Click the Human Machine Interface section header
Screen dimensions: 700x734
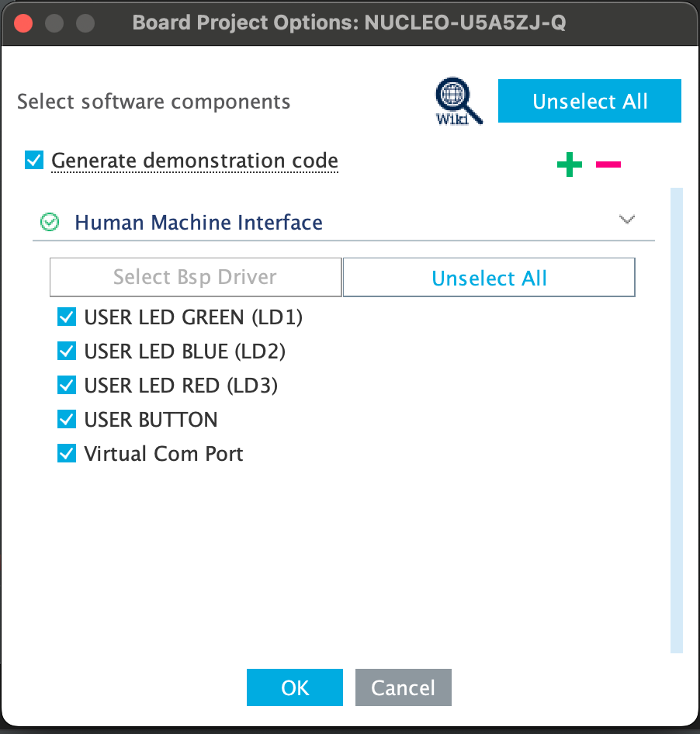199,223
